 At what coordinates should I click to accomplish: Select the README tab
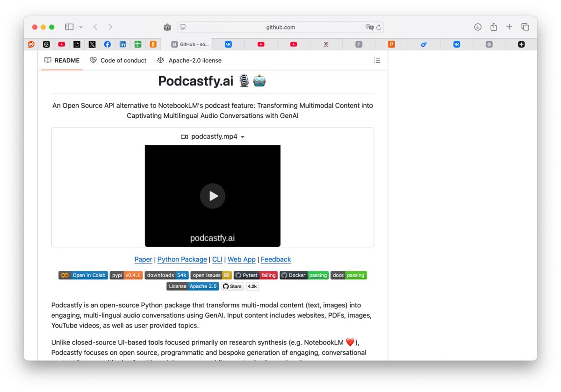click(62, 60)
